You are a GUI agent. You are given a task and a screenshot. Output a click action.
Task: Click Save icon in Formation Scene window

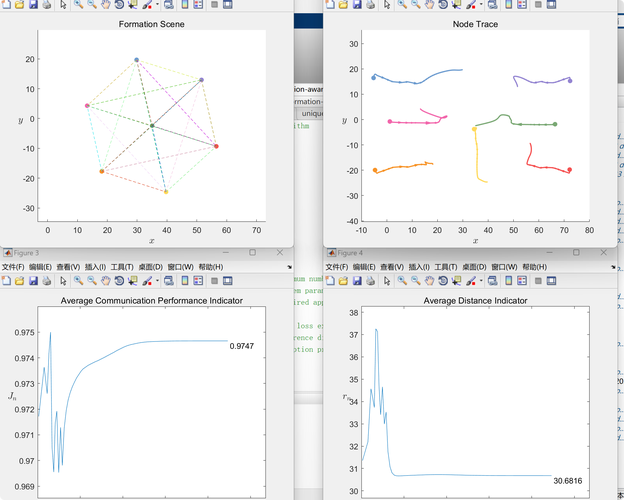tap(33, 5)
